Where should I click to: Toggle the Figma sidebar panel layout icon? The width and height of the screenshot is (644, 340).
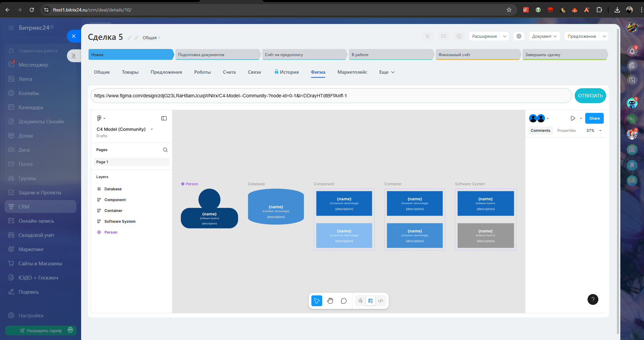click(x=164, y=118)
